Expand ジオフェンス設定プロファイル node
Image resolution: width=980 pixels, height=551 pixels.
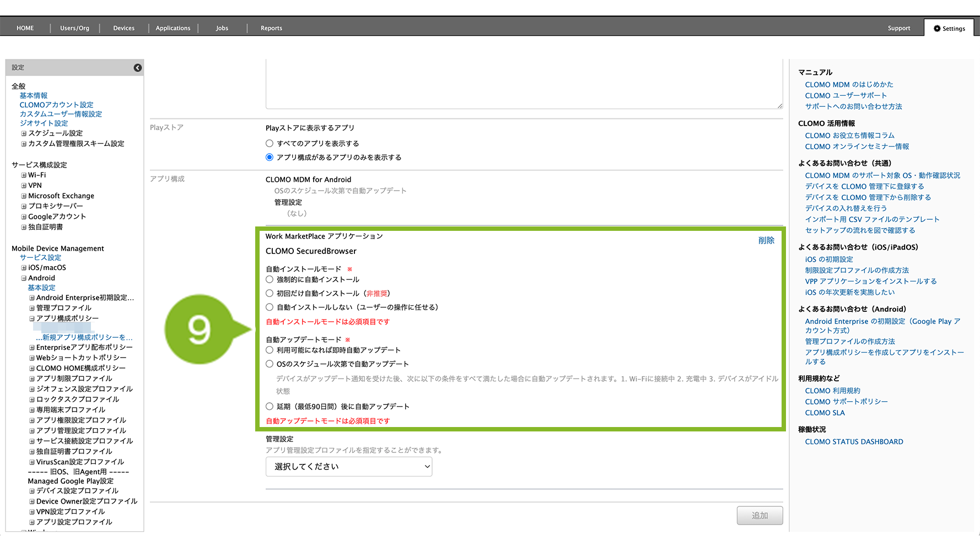pos(32,389)
